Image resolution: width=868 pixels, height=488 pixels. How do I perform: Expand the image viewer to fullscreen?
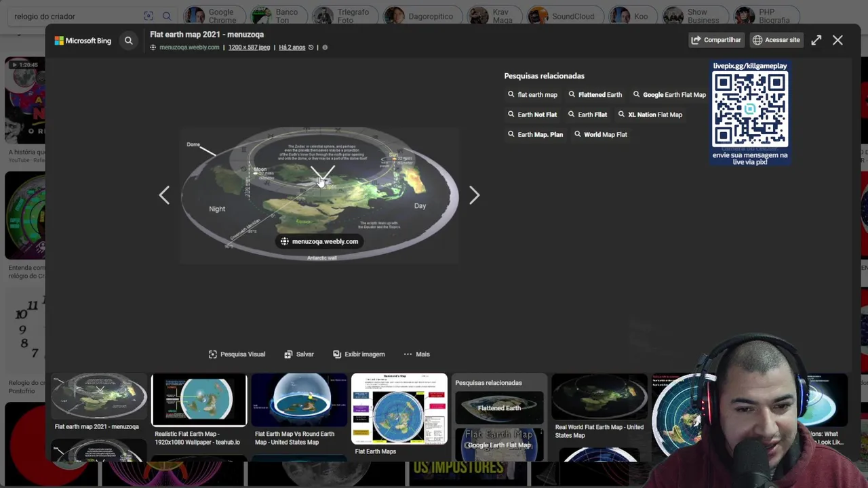coord(816,40)
